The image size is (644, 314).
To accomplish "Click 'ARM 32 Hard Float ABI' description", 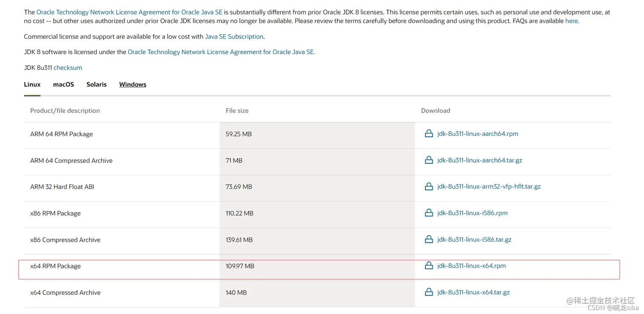I will point(62,187).
